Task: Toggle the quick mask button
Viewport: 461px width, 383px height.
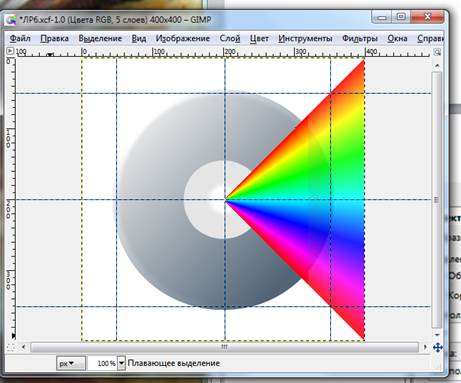Action: tap(11, 347)
